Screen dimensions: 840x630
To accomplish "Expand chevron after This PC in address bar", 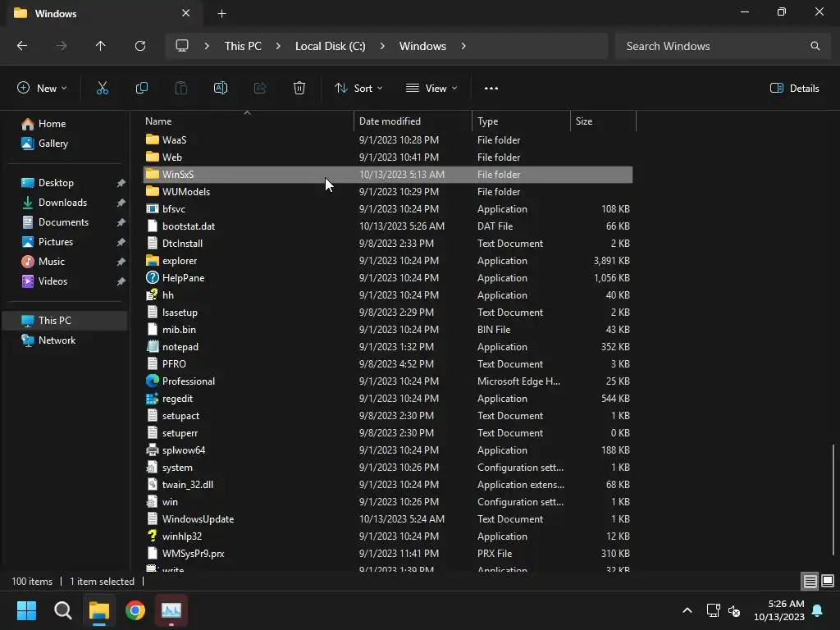I will coord(278,46).
